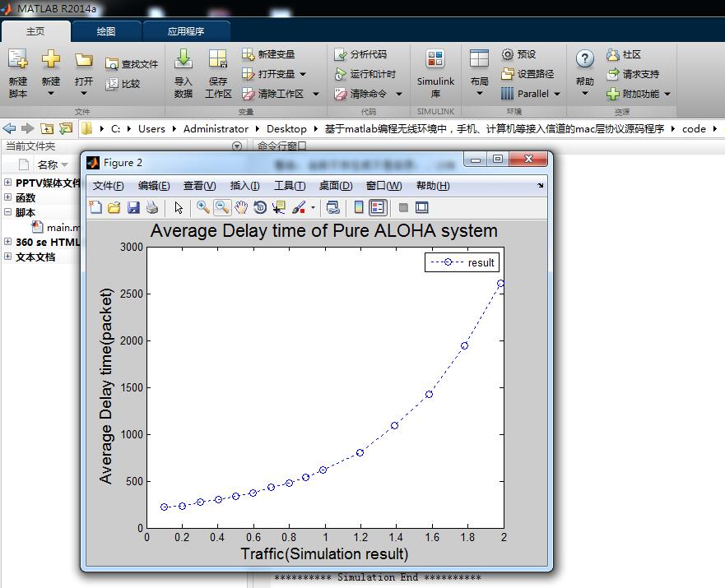Viewport: 725px width, 588px height.
Task: Open the 桌面(D) menu in Figure 2
Action: [336, 186]
